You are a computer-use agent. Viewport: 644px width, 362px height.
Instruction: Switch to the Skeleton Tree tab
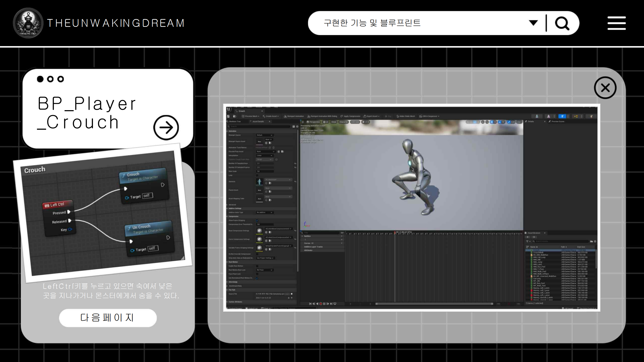pyautogui.click(x=235, y=122)
